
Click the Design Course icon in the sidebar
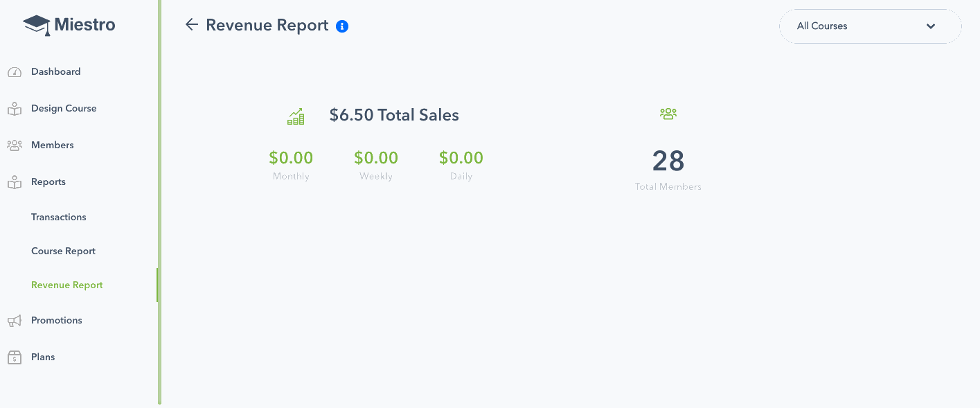(x=15, y=109)
